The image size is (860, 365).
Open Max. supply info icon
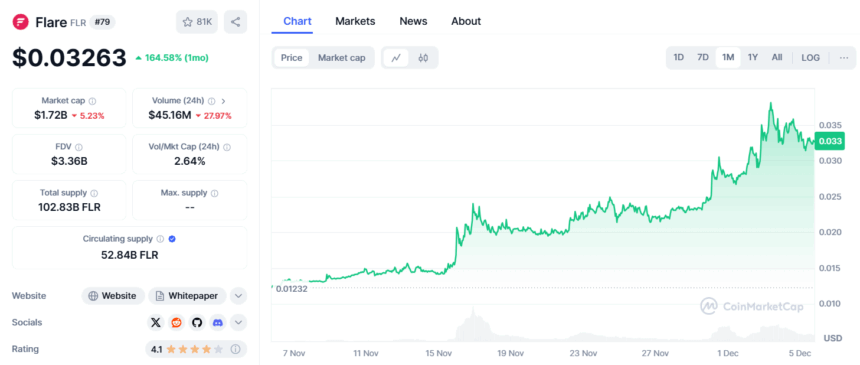[214, 193]
